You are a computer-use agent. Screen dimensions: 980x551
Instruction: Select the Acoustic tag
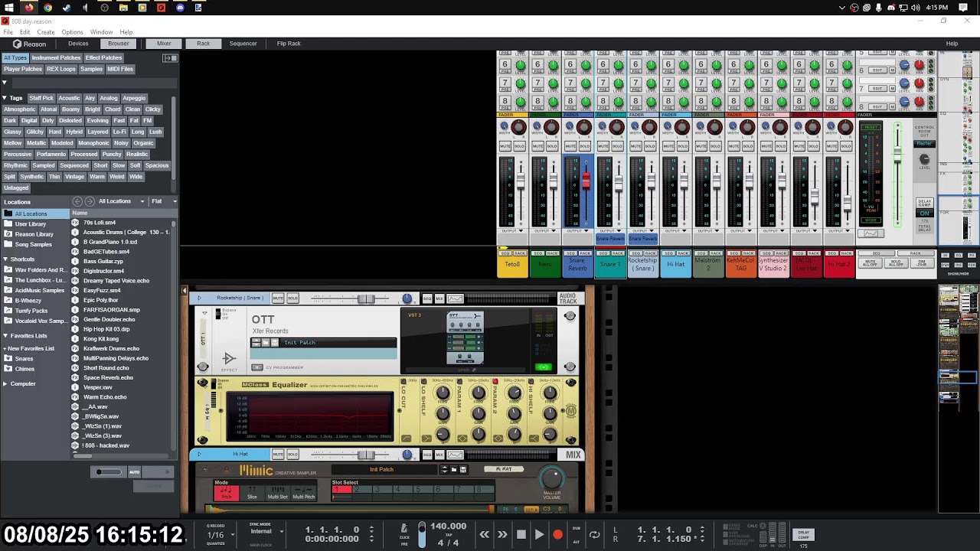point(69,98)
